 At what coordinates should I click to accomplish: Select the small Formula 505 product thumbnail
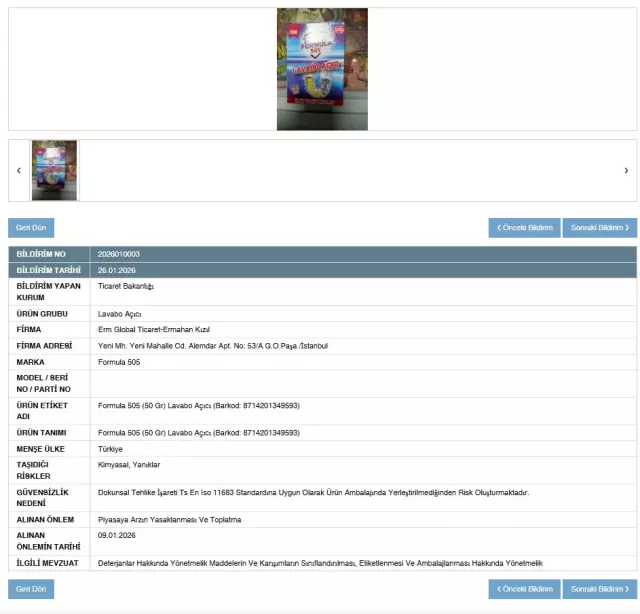[54, 171]
